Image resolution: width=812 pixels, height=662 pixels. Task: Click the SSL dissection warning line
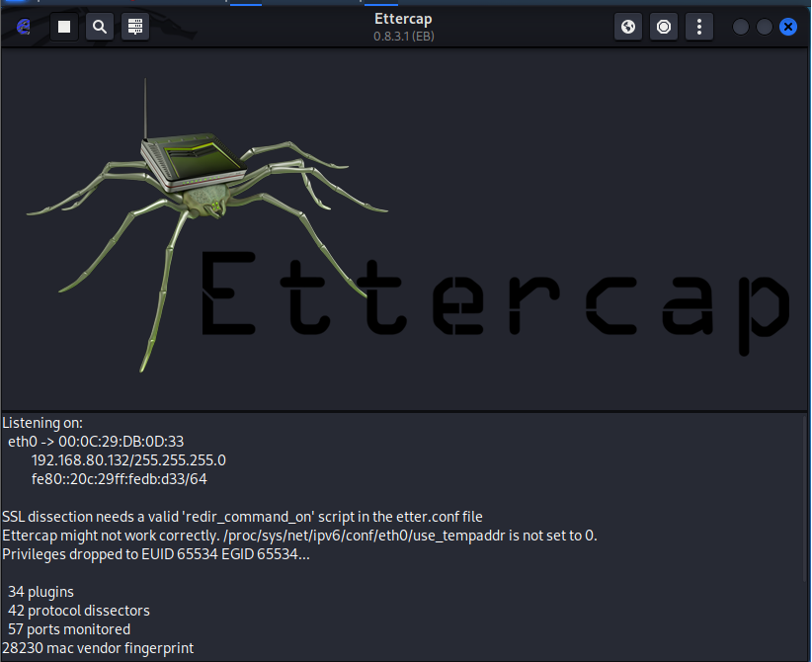pos(242,517)
